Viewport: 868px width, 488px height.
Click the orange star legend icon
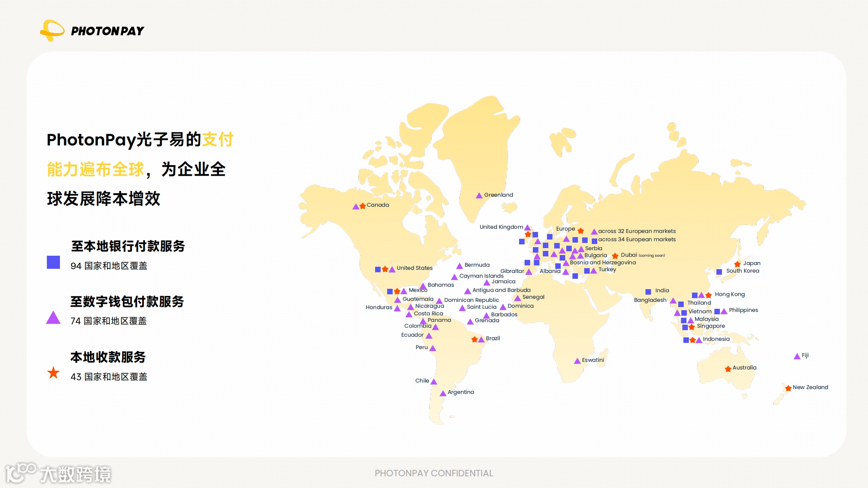pyautogui.click(x=53, y=373)
